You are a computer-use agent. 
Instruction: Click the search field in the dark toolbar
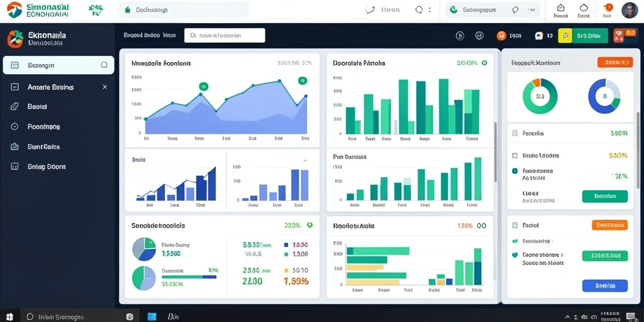[225, 35]
